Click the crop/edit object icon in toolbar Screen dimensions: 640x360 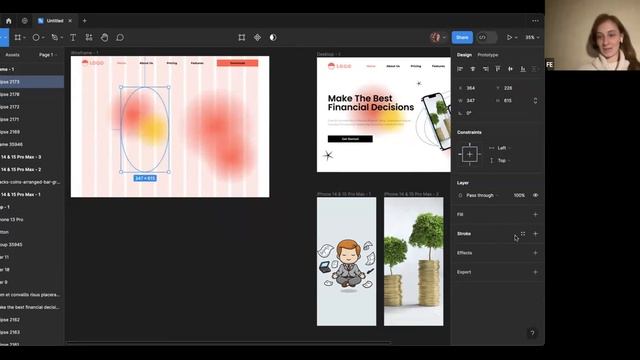coord(242,38)
